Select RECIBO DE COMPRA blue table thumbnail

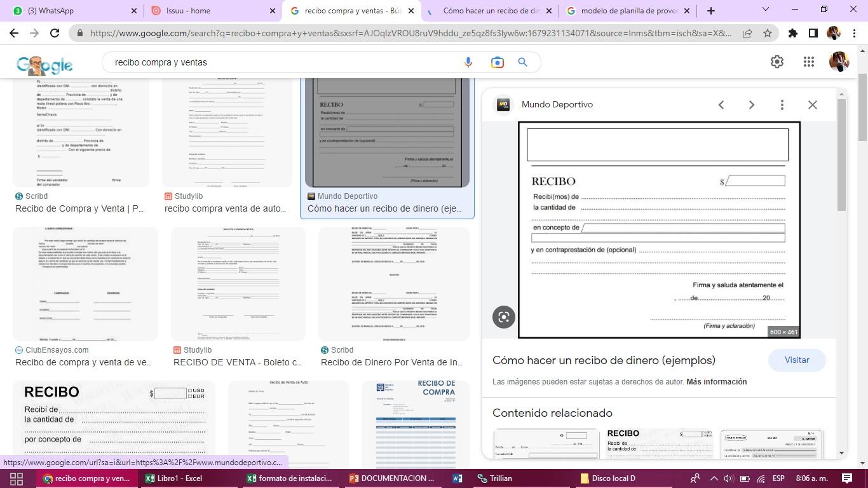coord(416,424)
